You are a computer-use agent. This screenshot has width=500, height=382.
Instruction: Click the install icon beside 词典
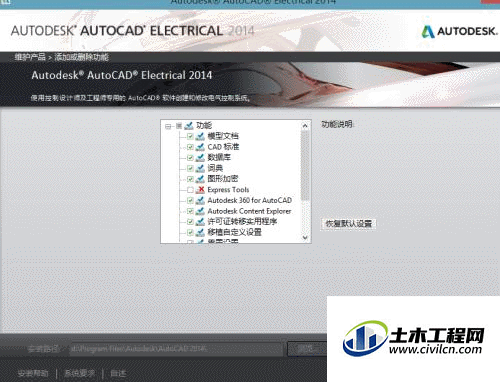tap(200, 168)
